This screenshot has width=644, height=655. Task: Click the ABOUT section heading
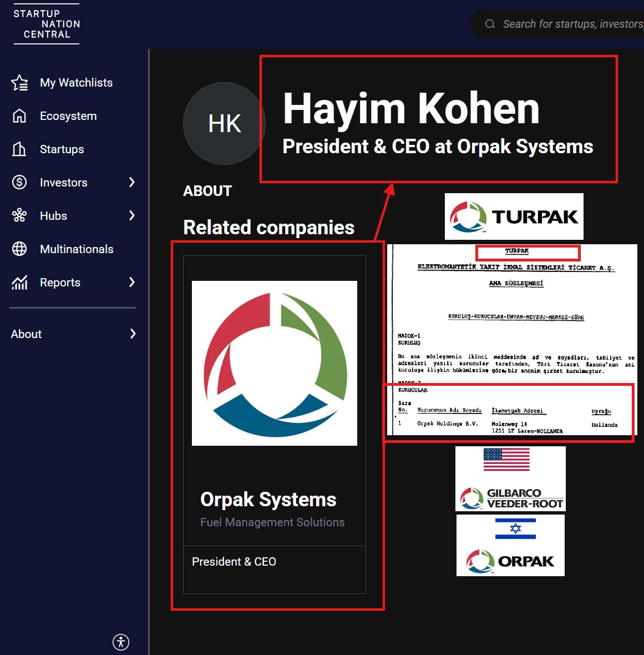tap(207, 191)
